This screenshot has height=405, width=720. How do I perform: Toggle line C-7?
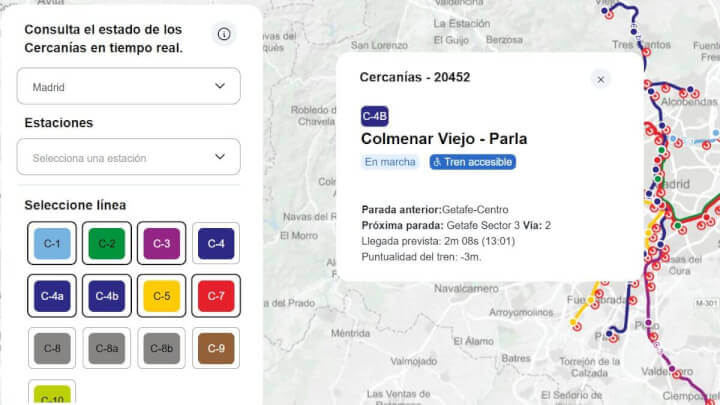pyautogui.click(x=216, y=296)
